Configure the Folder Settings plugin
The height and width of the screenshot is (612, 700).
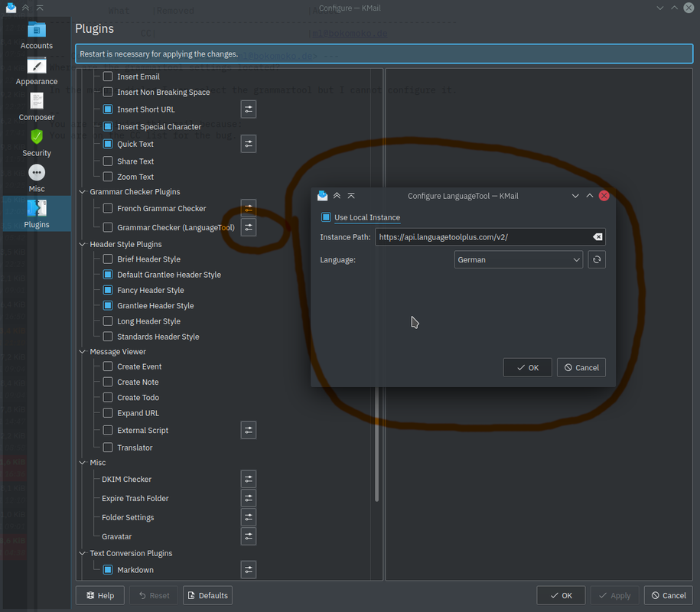coord(248,517)
